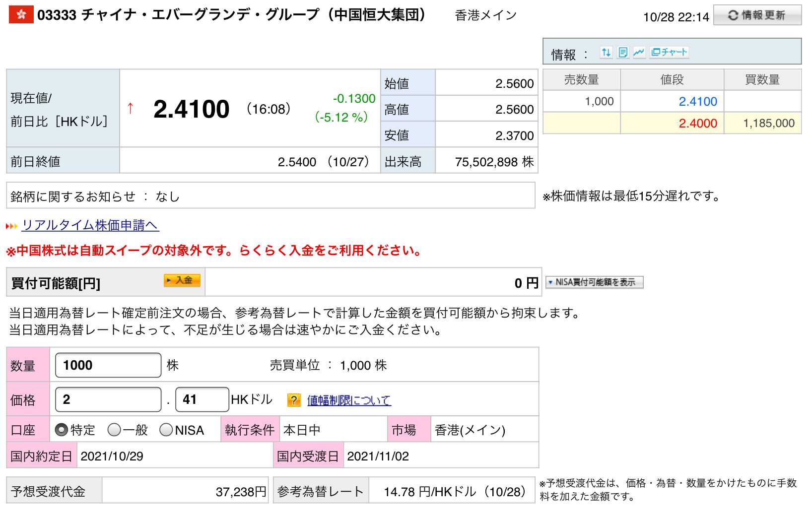The height and width of the screenshot is (520, 812).
Task: Click bid price 2.4000 in order book
Action: pos(698,124)
